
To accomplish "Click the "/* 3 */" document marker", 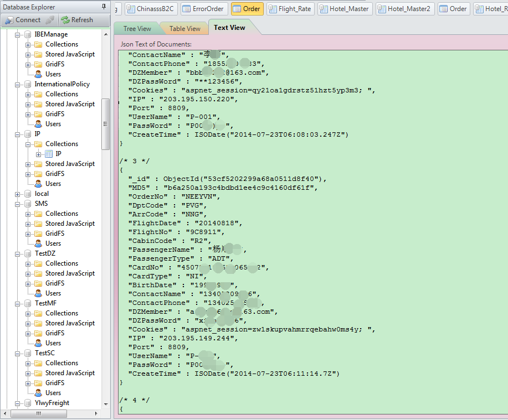I will (x=135, y=161).
